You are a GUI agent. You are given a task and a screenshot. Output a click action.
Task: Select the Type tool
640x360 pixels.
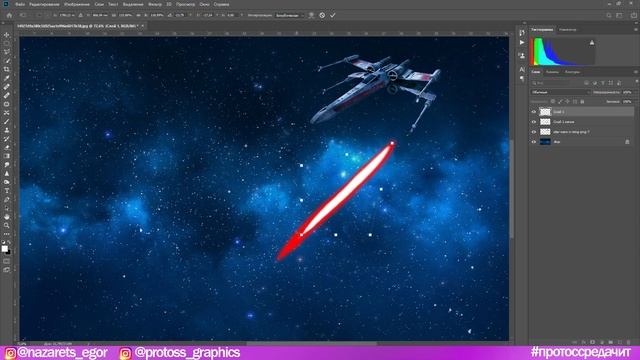(7, 191)
